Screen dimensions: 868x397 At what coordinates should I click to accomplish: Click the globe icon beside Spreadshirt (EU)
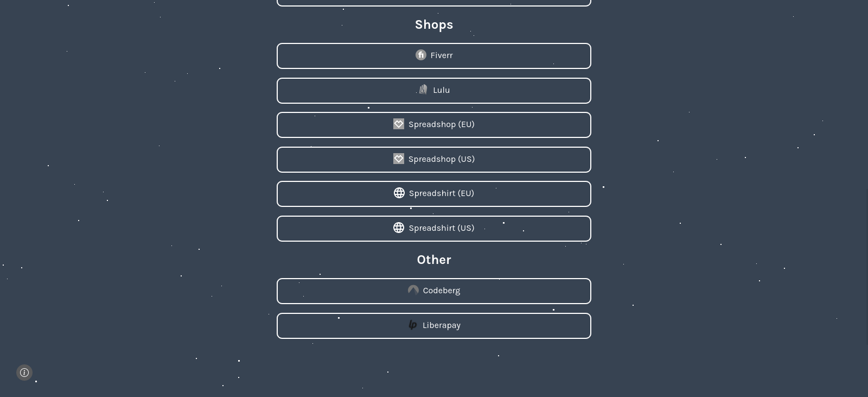[399, 193]
